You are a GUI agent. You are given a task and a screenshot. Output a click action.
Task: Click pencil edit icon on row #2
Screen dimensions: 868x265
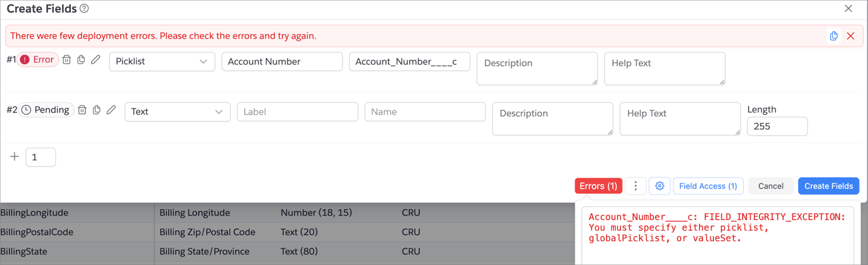coord(111,110)
